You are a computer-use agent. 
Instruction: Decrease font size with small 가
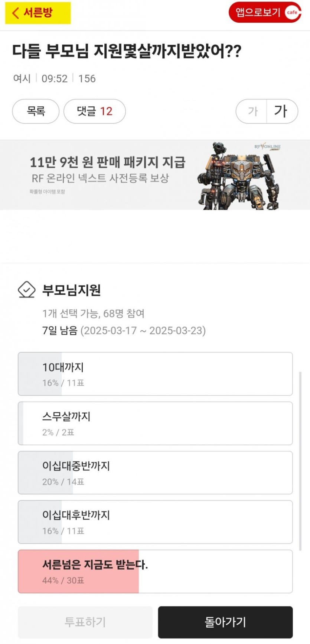(252, 111)
